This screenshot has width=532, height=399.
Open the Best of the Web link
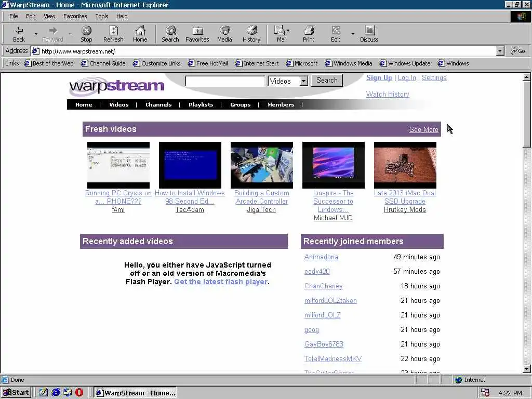coord(49,63)
